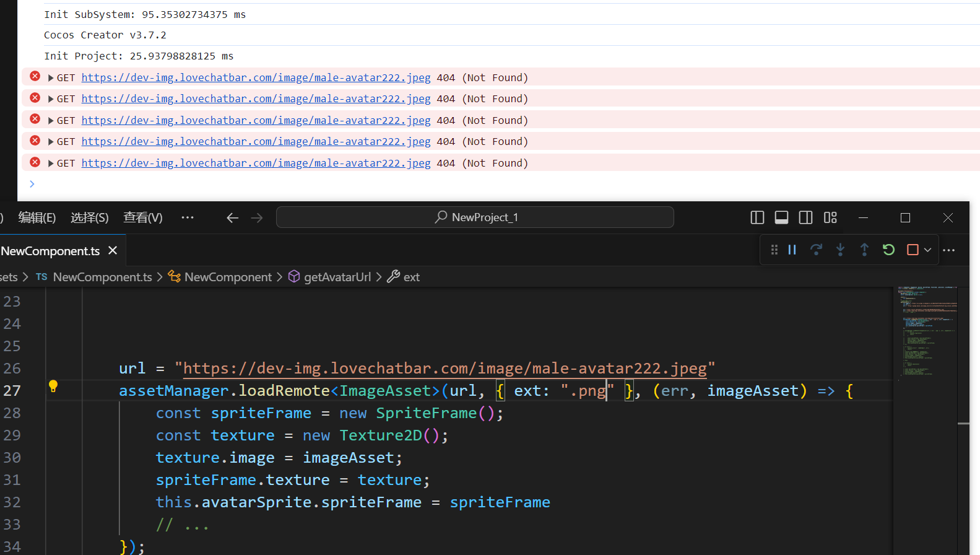This screenshot has width=980, height=555.
Task: Click the debug Step Into arrow
Action: (840, 250)
